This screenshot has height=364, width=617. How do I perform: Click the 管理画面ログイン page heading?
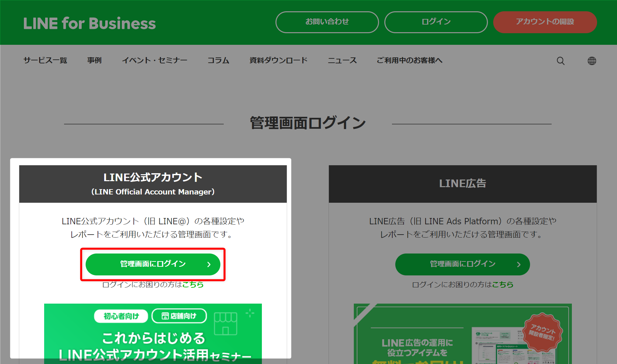click(x=308, y=123)
